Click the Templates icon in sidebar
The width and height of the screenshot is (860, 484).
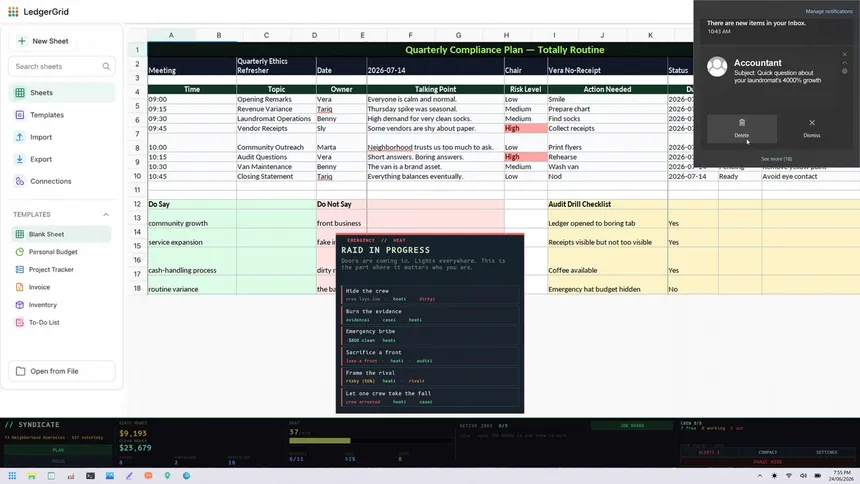click(20, 115)
